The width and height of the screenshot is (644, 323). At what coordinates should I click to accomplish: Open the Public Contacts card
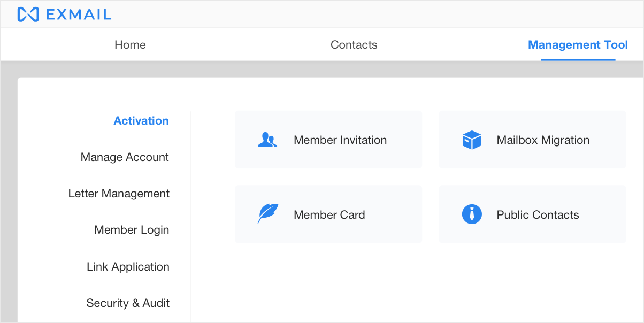click(532, 214)
